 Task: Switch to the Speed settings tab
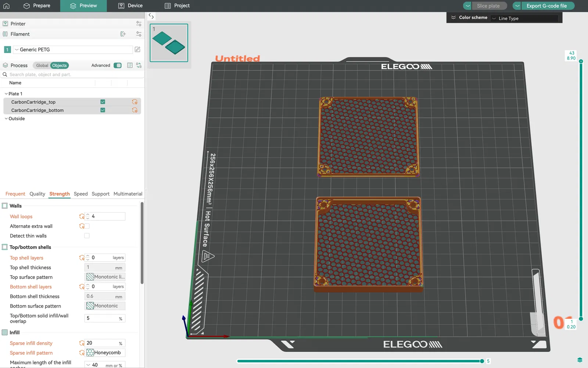pyautogui.click(x=80, y=194)
